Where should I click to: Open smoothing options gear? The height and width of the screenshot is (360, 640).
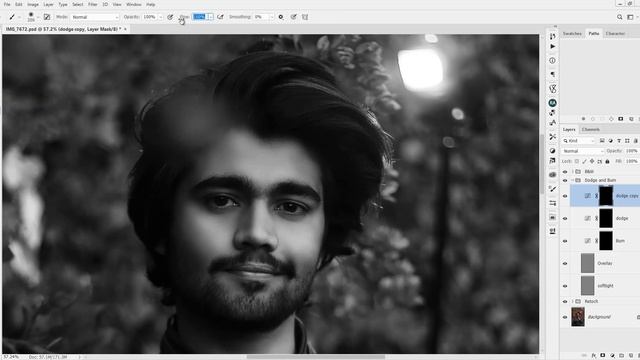[281, 17]
